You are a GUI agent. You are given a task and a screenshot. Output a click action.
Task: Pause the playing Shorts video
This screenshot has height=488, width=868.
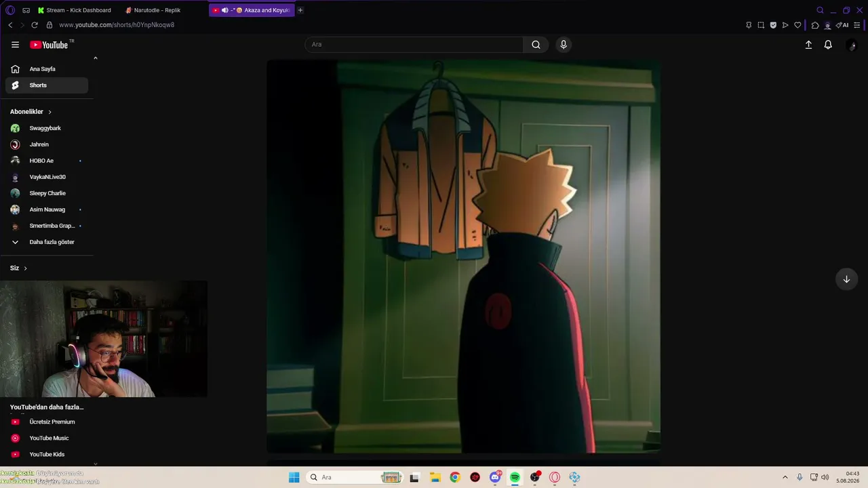click(x=463, y=256)
